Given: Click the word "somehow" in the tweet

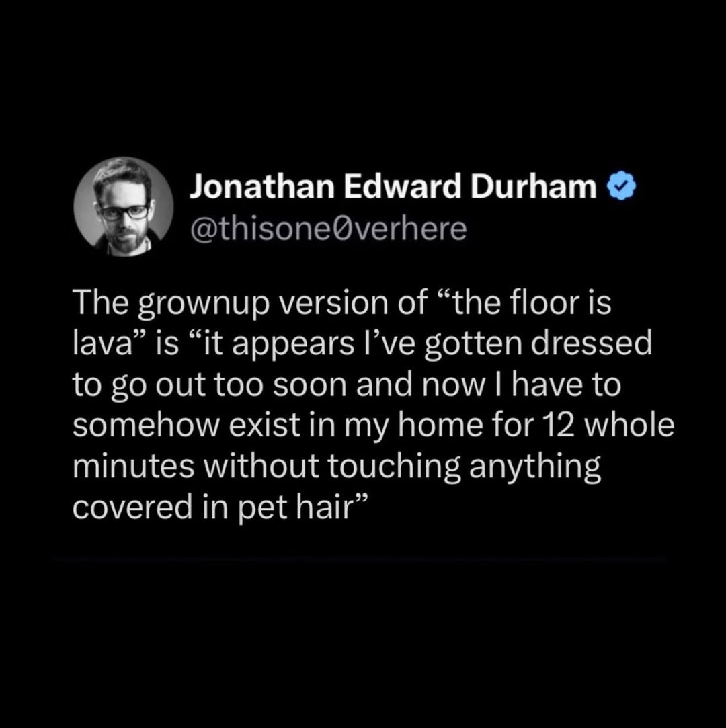Looking at the screenshot, I should click(x=145, y=426).
